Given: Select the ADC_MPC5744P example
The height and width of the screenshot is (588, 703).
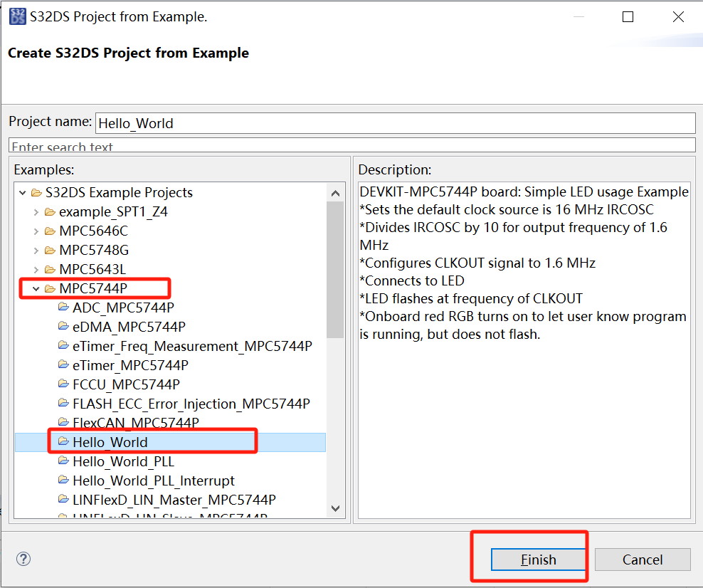Looking at the screenshot, I should click(x=123, y=308).
